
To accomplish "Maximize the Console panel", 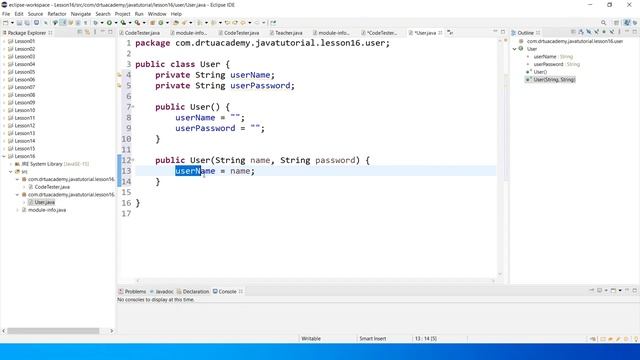I will coord(635,291).
